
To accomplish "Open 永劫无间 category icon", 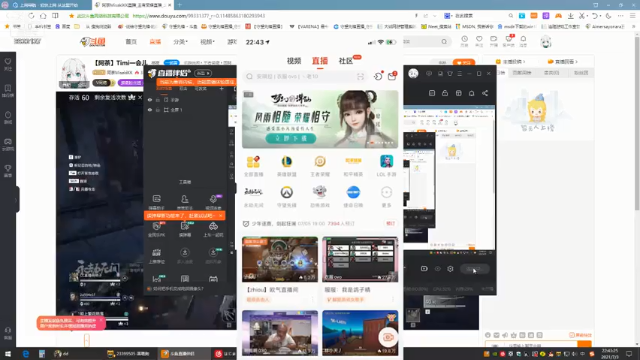I will click(x=253, y=197).
